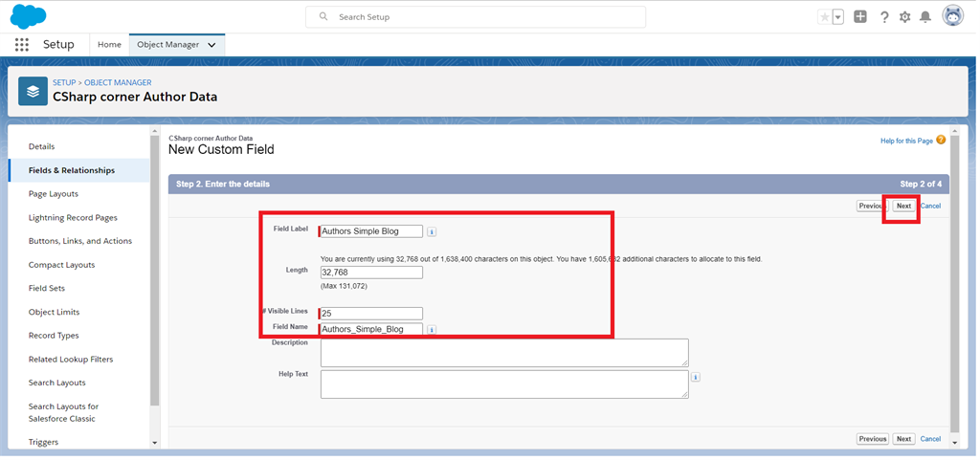The height and width of the screenshot is (460, 980).
Task: Click the Salesforce cloud logo
Action: click(28, 16)
